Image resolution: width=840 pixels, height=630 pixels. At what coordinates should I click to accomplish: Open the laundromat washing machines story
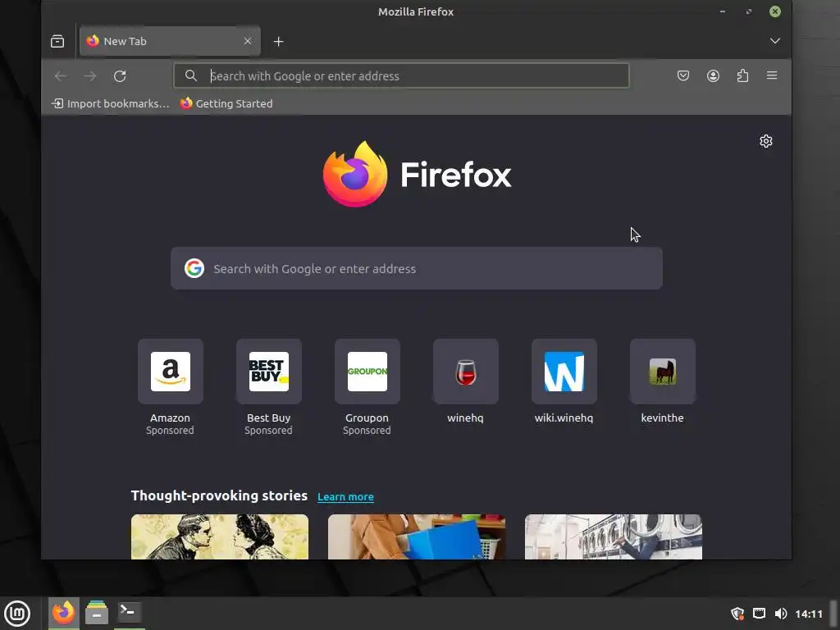click(614, 536)
